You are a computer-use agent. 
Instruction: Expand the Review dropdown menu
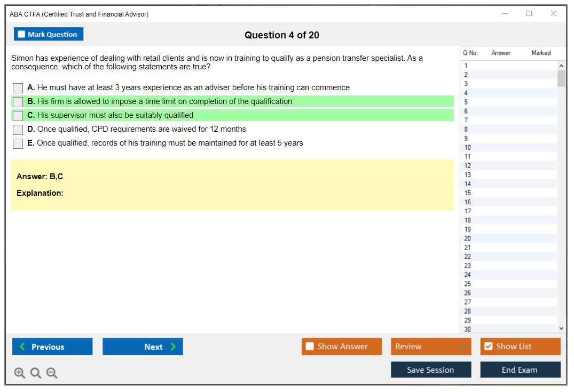point(430,347)
